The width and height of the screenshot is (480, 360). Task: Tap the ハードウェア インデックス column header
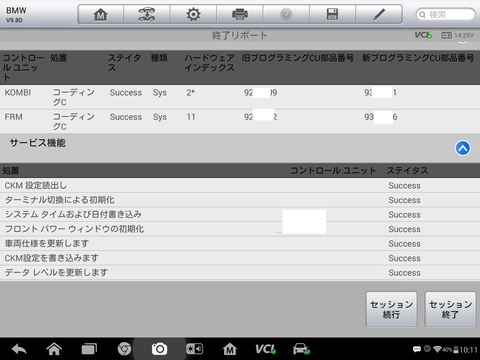coord(209,63)
